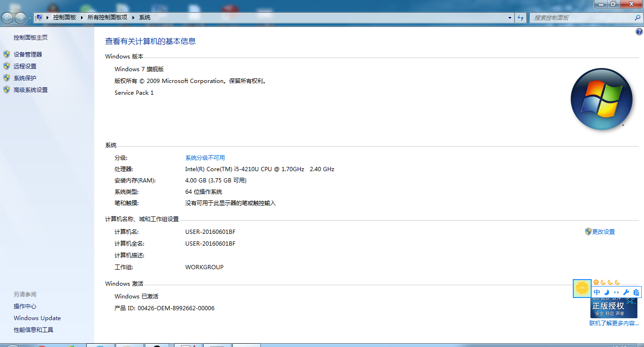Screen dimensions: 644x347
Task: Click the Forward navigation arrow
Action: [x=21, y=18]
